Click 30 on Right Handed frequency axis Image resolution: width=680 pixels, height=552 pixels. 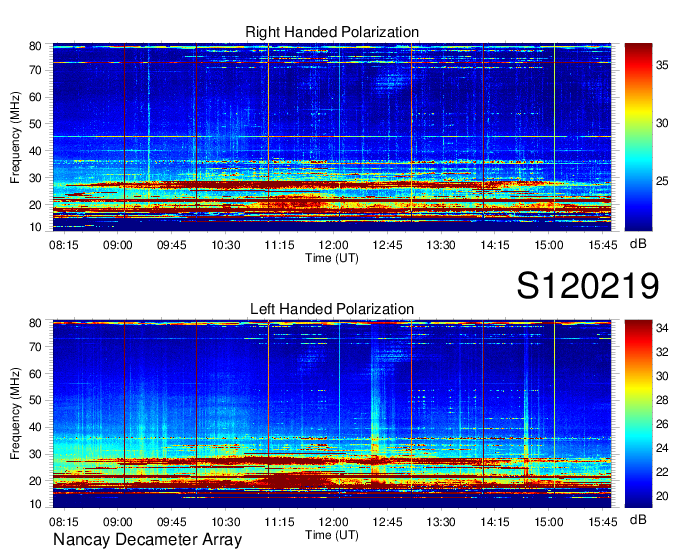tap(35, 178)
